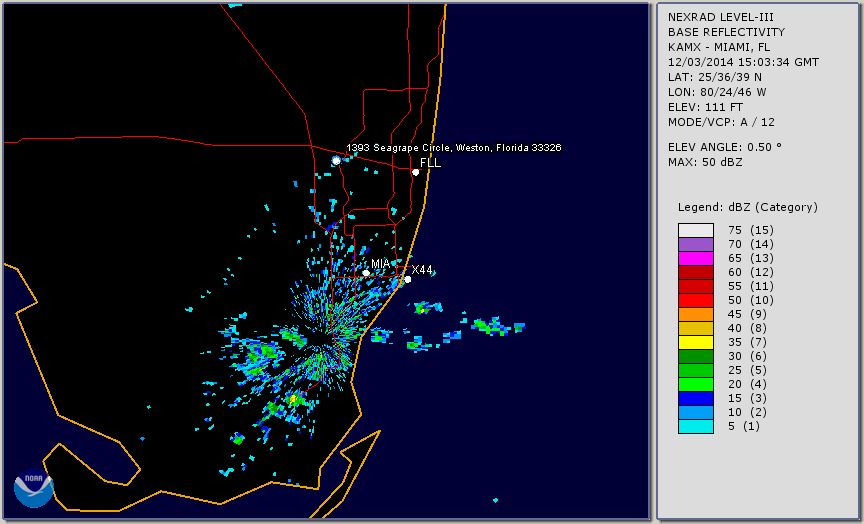This screenshot has width=864, height=524.
Task: Select the 10 dBZ light blue swatch
Action: pos(696,413)
